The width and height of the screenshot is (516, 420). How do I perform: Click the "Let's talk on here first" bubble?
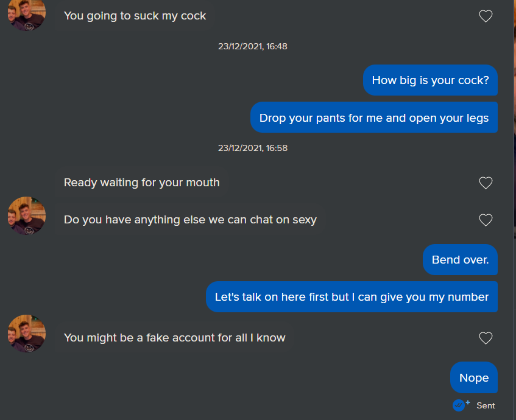352,297
